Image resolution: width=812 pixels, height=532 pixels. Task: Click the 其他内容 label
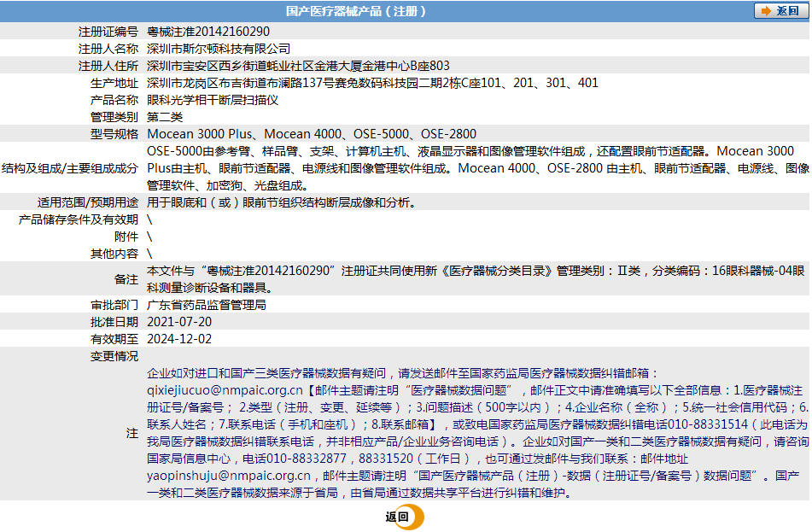pyautogui.click(x=114, y=254)
